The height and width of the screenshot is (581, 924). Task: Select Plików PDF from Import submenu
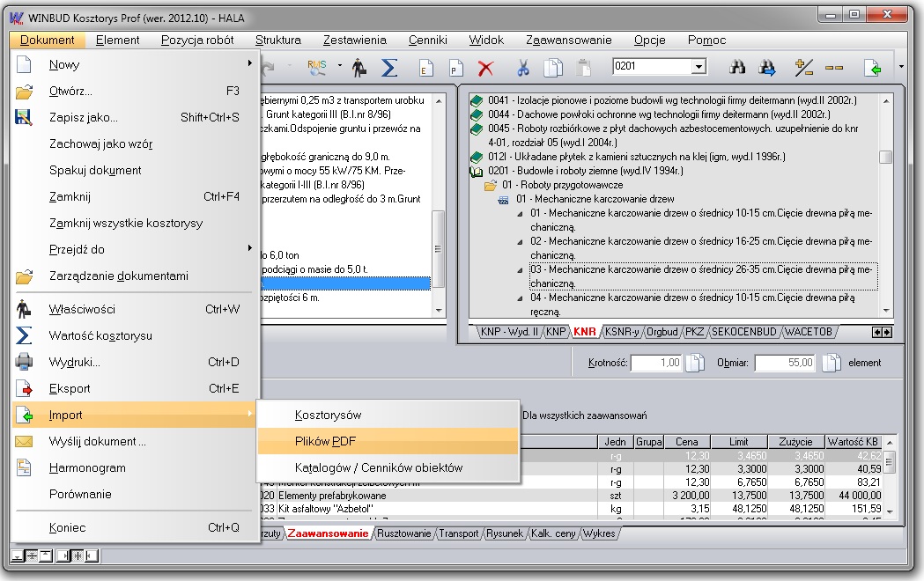[326, 441]
